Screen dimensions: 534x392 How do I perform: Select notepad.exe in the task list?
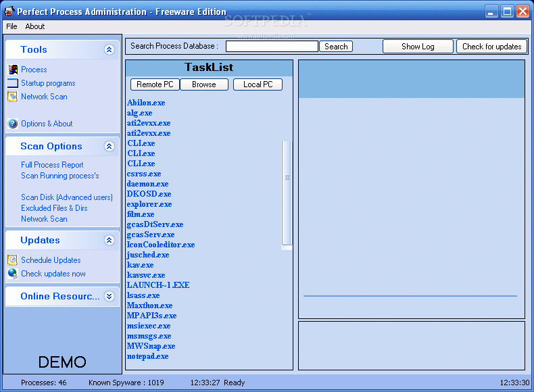coord(147,356)
